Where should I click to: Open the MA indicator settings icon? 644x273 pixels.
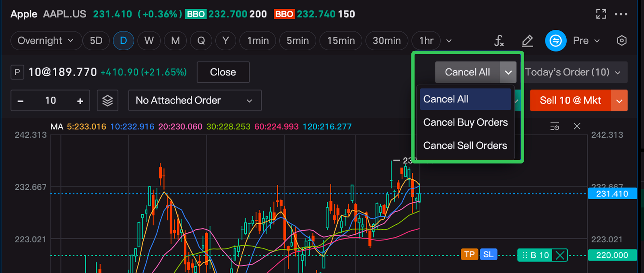point(555,126)
